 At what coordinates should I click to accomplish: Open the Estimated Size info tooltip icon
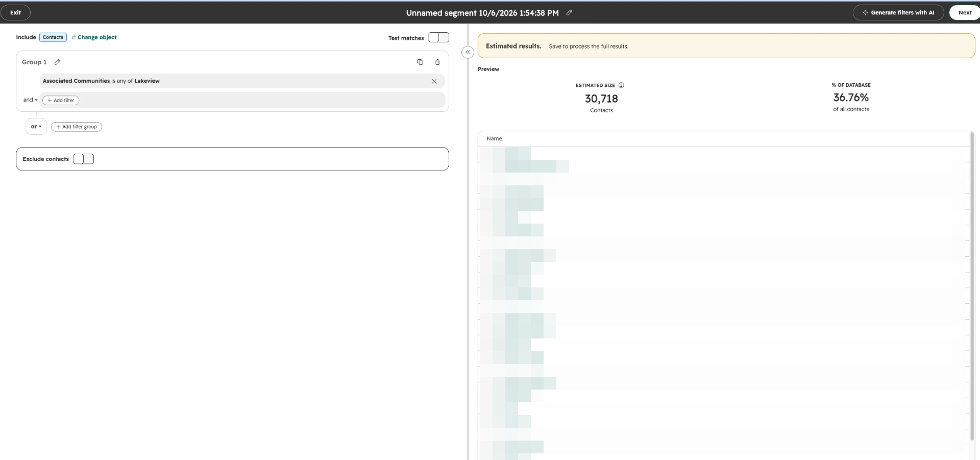pyautogui.click(x=621, y=85)
